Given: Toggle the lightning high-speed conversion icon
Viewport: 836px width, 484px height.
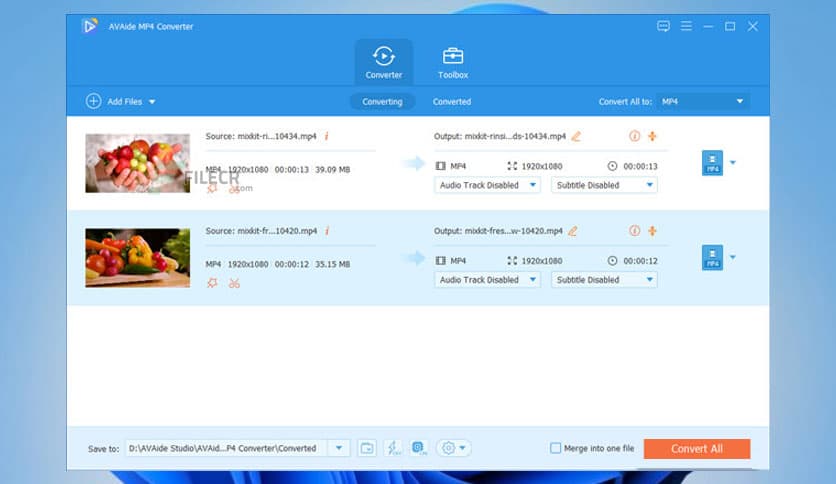Looking at the screenshot, I should [x=393, y=448].
